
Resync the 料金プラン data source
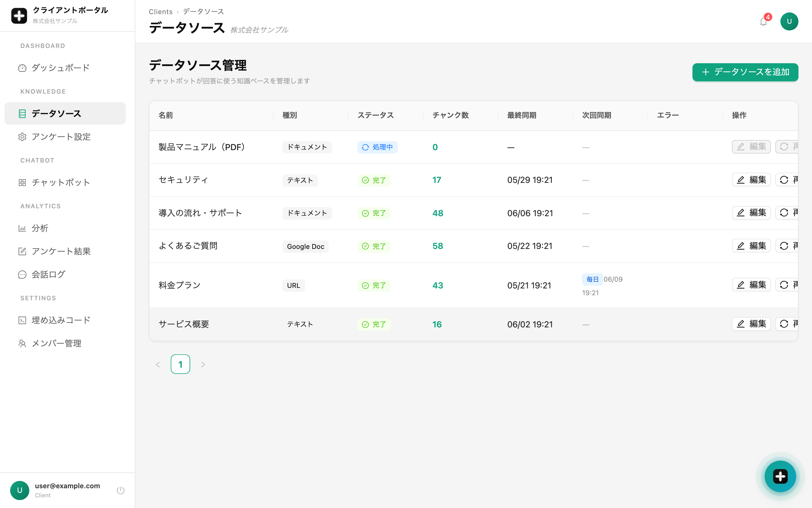787,285
